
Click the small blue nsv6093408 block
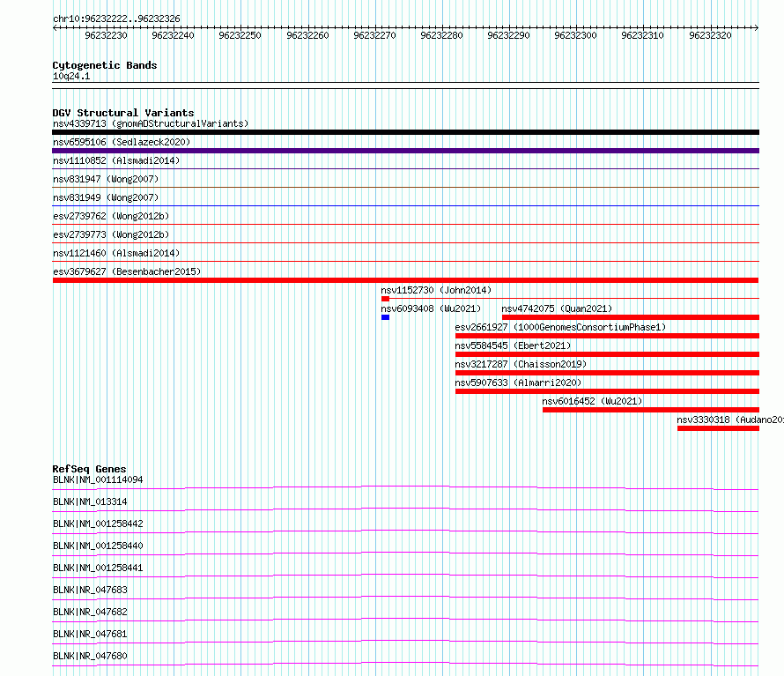tap(385, 317)
